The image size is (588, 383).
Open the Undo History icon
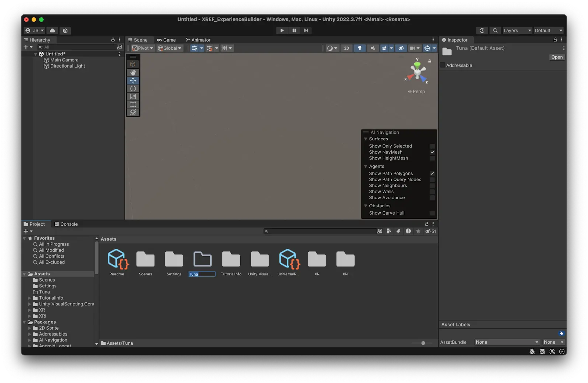click(x=482, y=31)
